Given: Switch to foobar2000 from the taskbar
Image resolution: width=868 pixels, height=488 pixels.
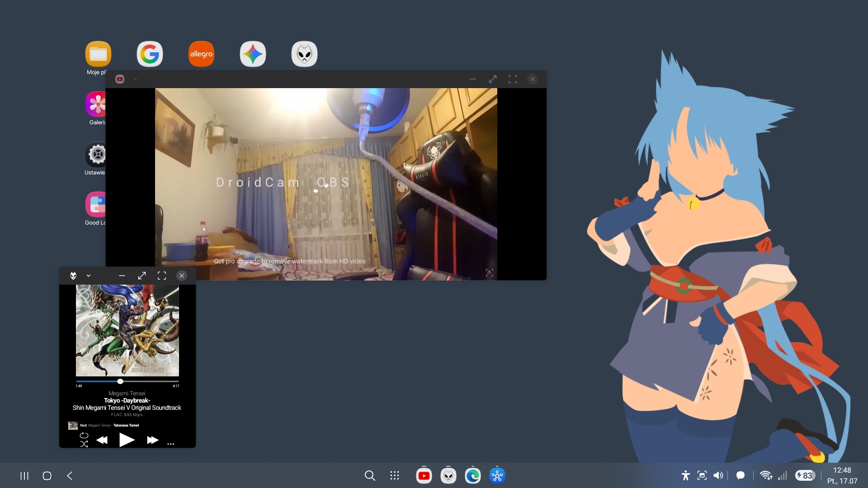Looking at the screenshot, I should coord(448,475).
